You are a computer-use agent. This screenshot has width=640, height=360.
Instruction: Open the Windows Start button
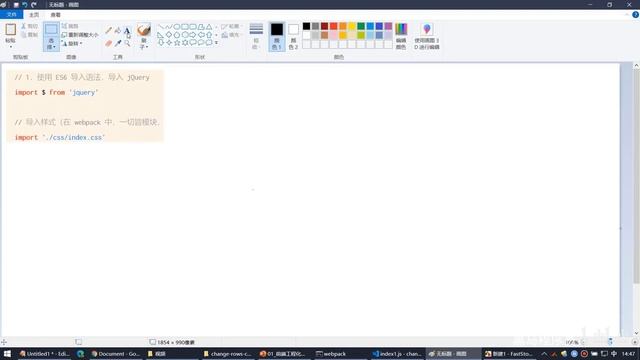click(x=7, y=354)
